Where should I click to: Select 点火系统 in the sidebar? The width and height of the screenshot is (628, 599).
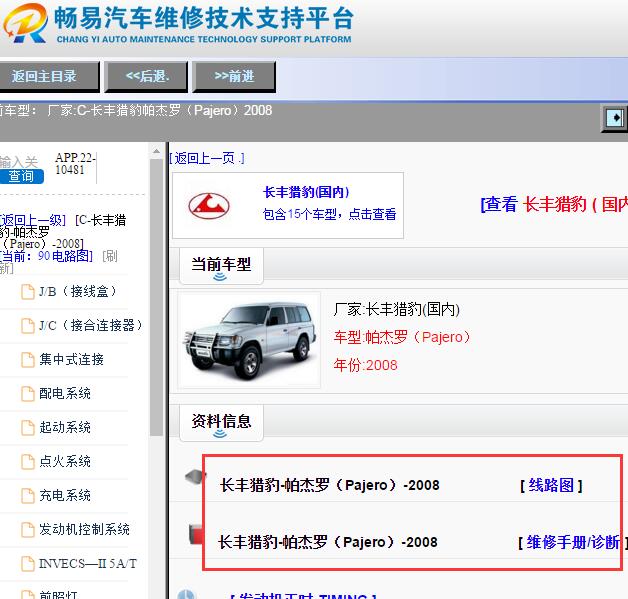coord(65,462)
